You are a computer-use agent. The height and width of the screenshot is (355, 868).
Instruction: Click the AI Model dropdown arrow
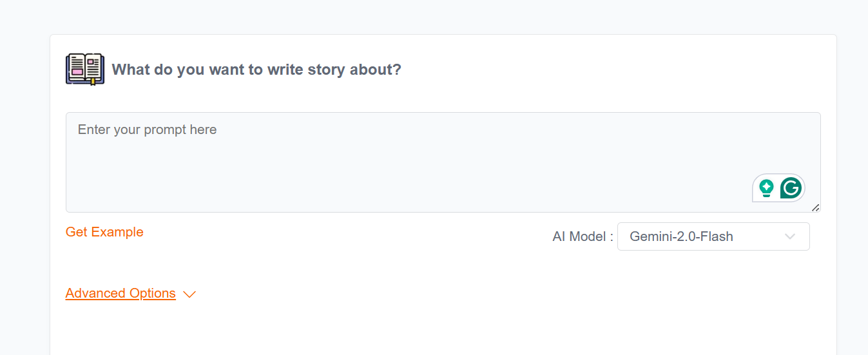pyautogui.click(x=790, y=236)
